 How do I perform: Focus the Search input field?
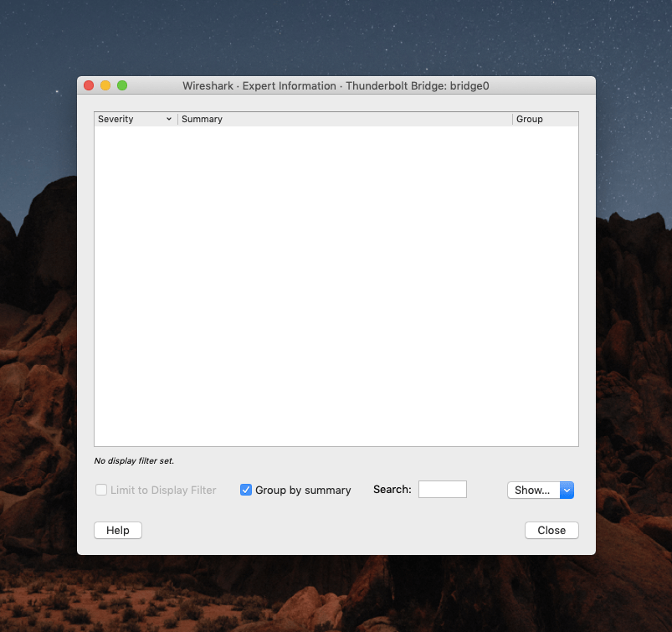(x=443, y=489)
